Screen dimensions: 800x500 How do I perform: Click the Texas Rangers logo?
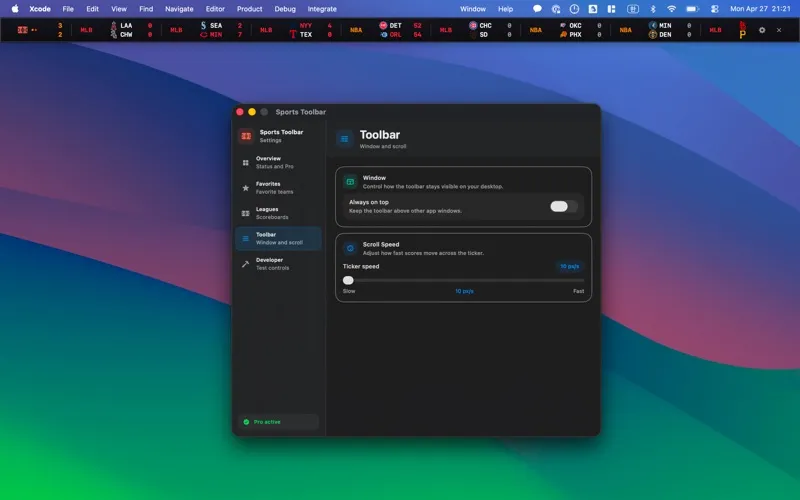293,35
